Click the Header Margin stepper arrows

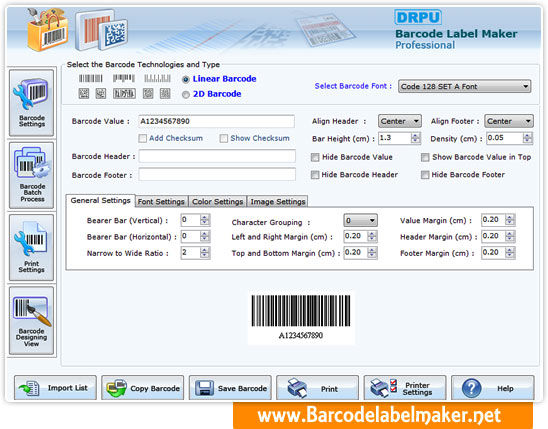[510, 236]
